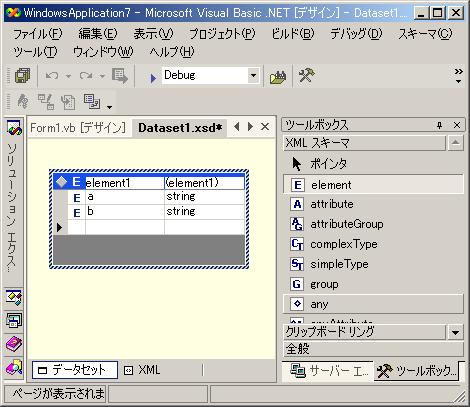
Task: Pin the ツールボックス panel with pushpin
Action: (439, 125)
